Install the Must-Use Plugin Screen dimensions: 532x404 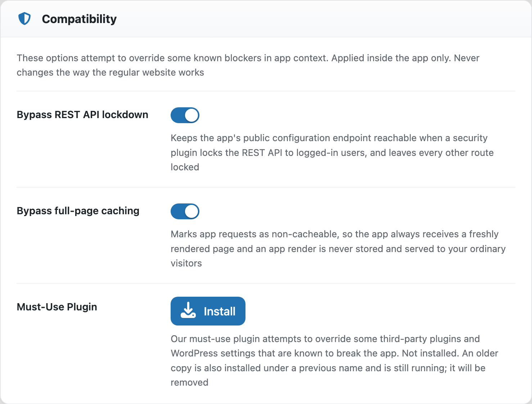(208, 311)
